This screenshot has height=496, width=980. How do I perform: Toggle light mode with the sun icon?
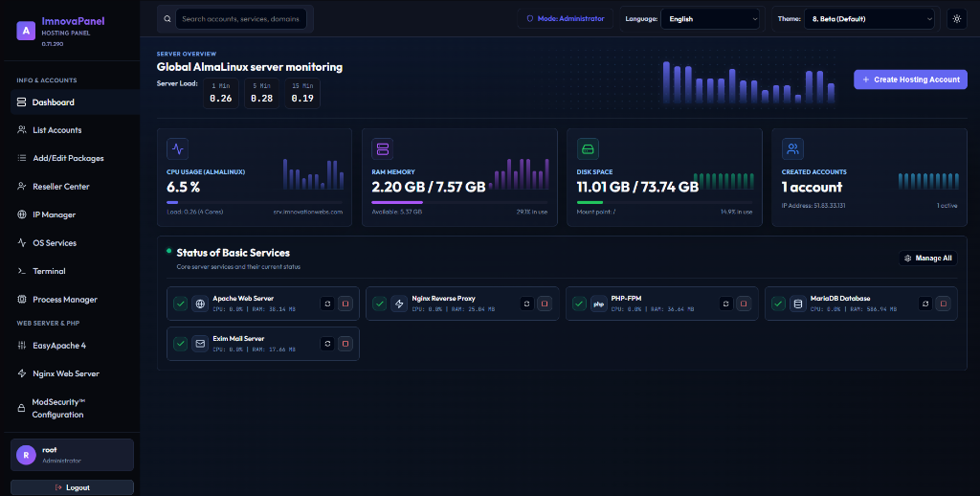point(956,19)
